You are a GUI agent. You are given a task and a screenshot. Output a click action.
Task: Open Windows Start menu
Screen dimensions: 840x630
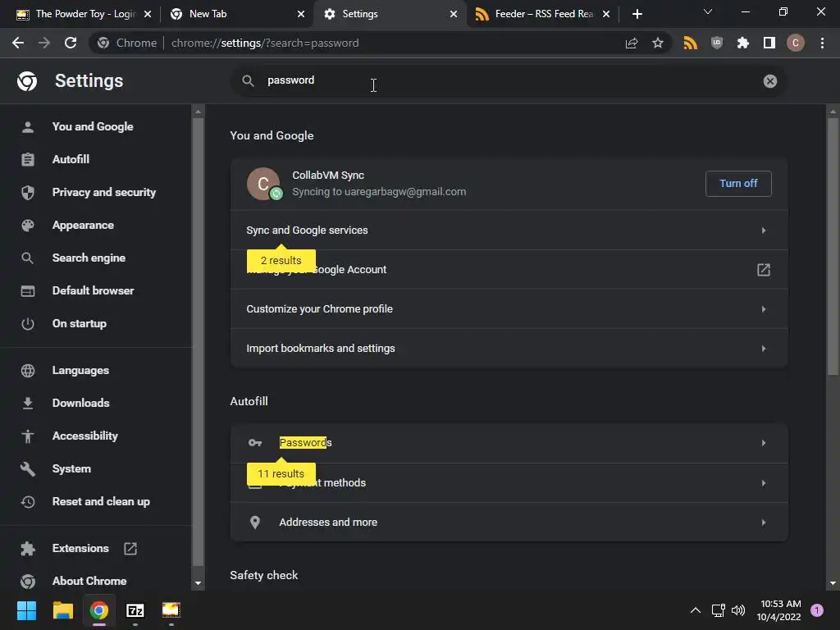pos(26,610)
